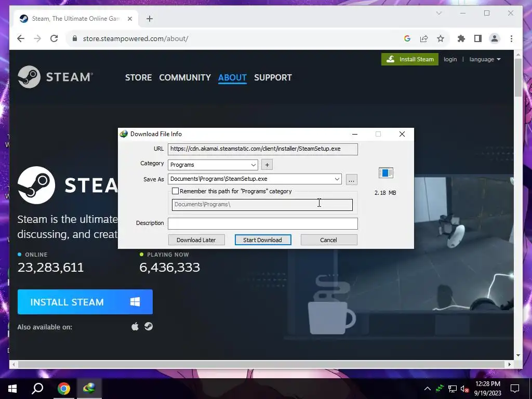
Task: Open the STORE menu item
Action: [x=138, y=78]
